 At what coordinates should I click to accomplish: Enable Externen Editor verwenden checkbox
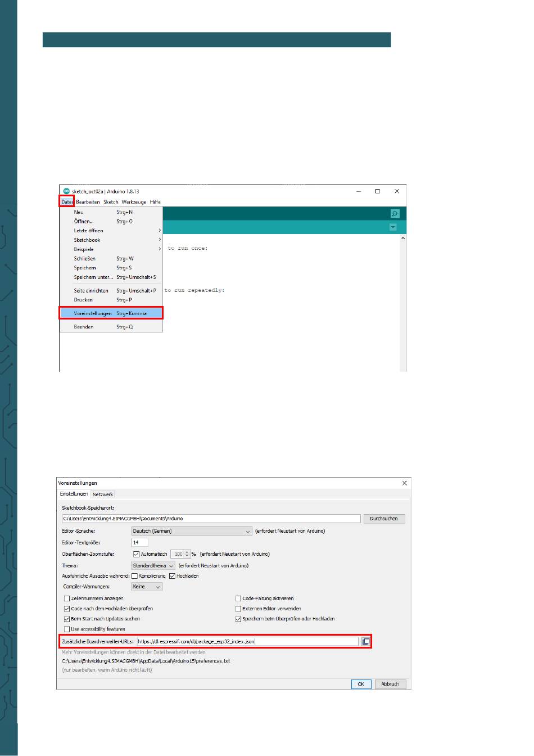point(238,609)
